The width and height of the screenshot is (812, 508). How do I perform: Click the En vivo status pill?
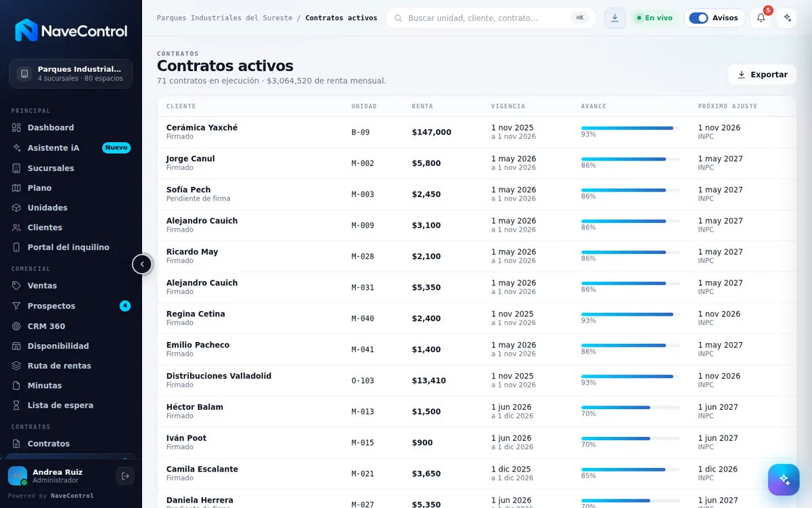(x=654, y=18)
